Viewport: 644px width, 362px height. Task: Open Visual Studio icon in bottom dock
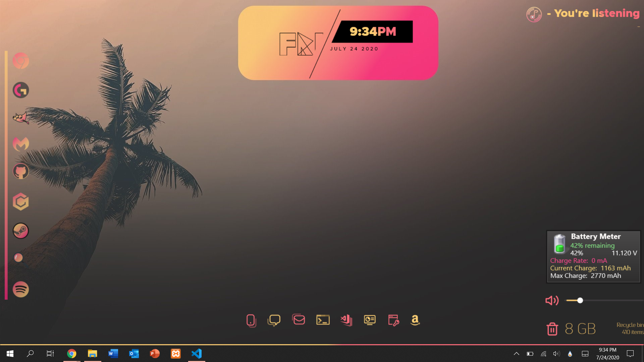[x=346, y=320]
